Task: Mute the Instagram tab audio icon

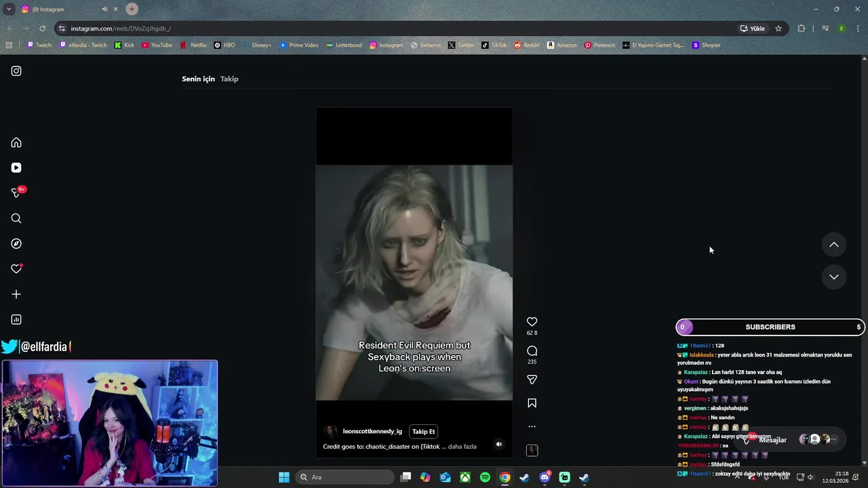Action: coord(104,9)
